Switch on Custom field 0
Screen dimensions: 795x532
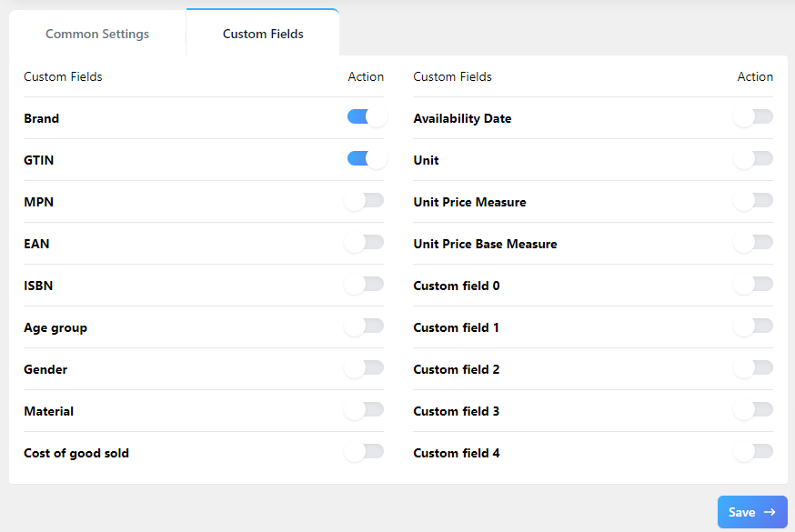pyautogui.click(x=754, y=285)
